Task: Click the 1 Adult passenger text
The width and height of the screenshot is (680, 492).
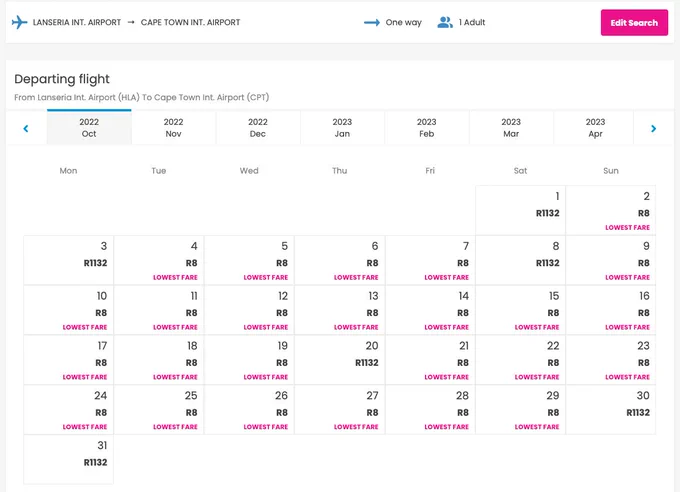Action: pyautogui.click(x=472, y=22)
